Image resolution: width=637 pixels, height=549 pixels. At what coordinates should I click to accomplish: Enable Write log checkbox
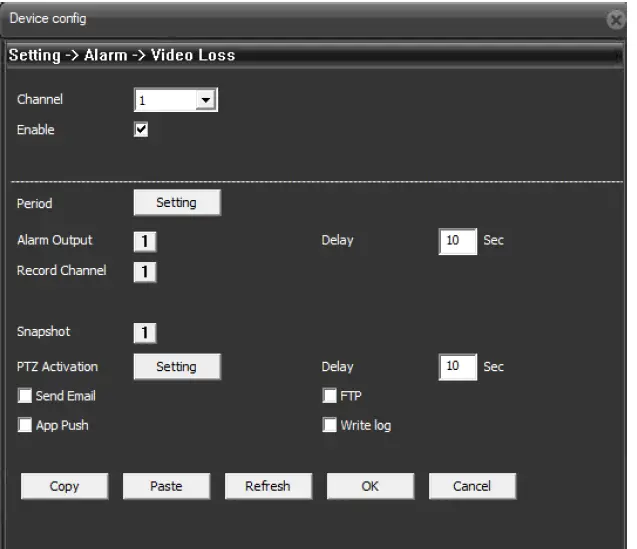(329, 425)
